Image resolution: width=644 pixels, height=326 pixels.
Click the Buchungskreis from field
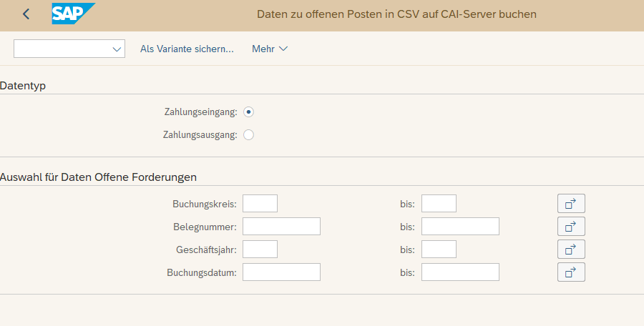click(x=260, y=204)
